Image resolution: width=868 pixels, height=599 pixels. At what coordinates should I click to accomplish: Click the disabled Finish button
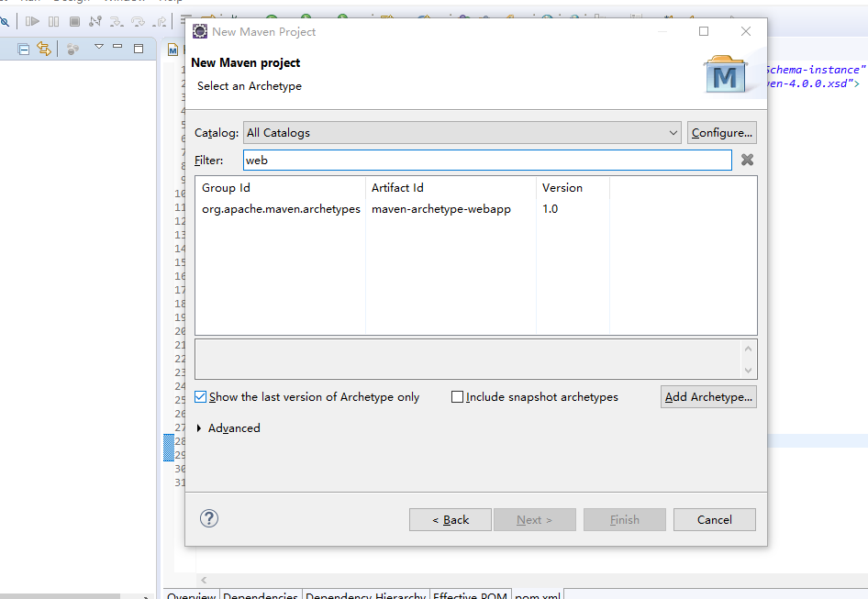pos(625,520)
